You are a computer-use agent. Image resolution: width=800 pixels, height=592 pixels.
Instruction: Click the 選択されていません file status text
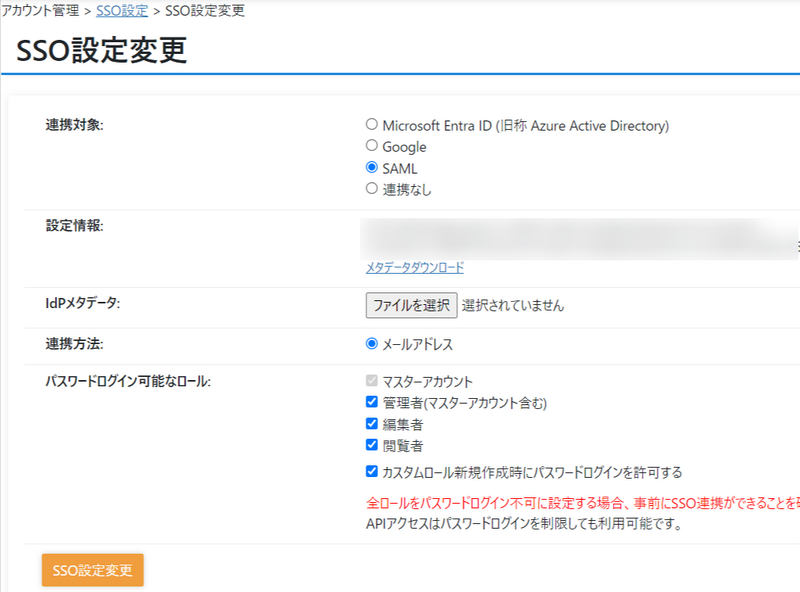pyautogui.click(x=512, y=306)
